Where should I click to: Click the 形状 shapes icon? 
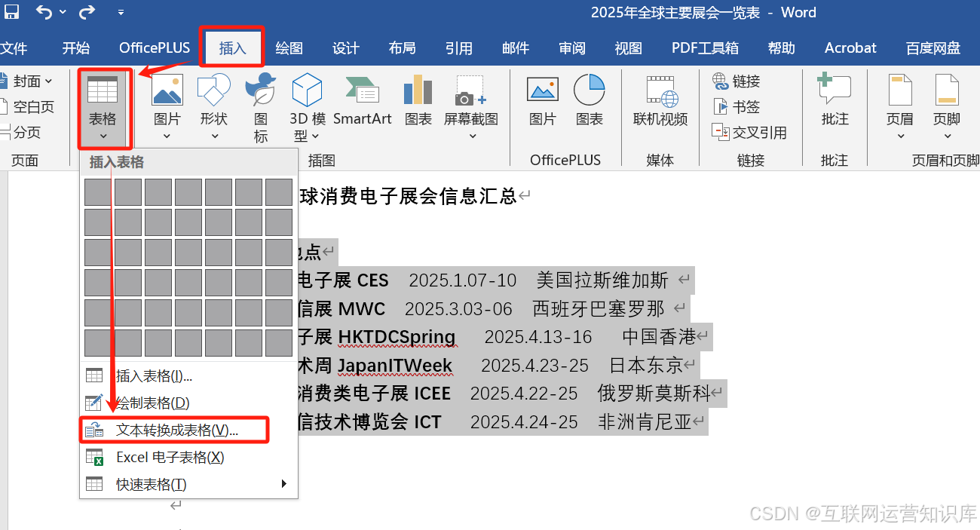pos(214,90)
